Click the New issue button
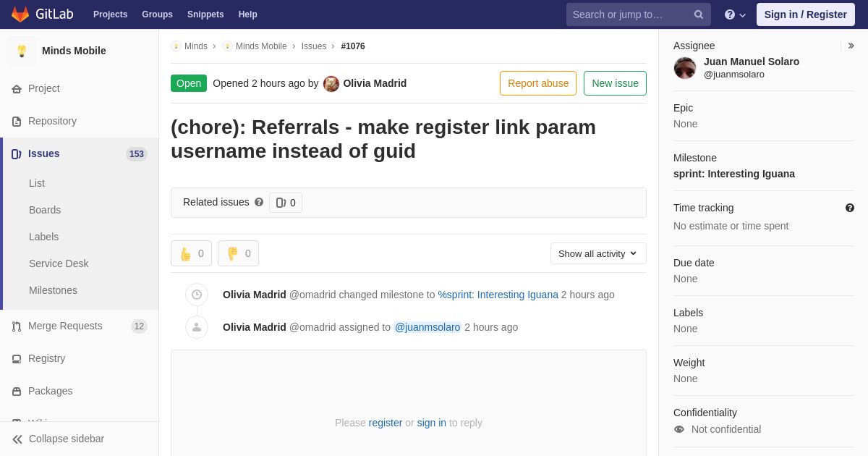This screenshot has width=868, height=456. pos(615,83)
